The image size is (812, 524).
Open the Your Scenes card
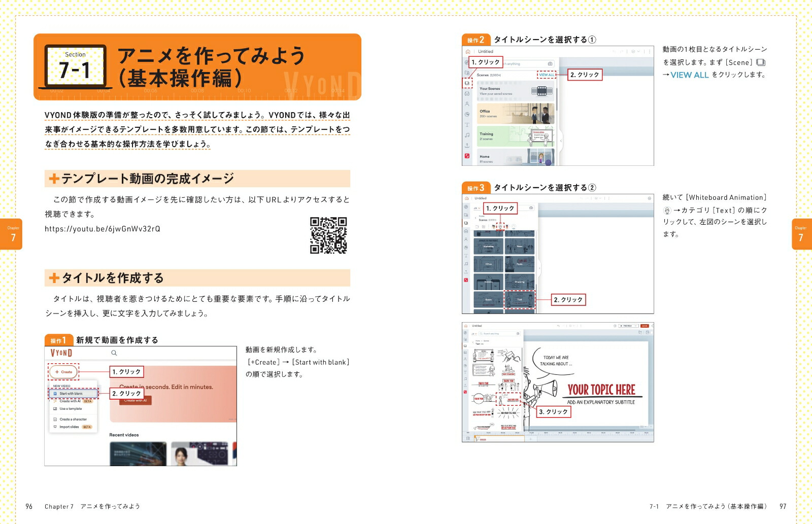click(516, 91)
